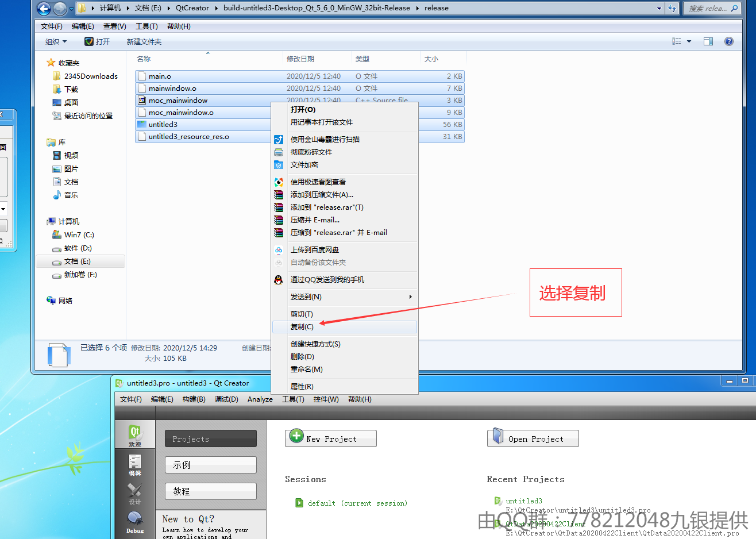Open Qt Creator Build (构建) menu
756x539 pixels.
194,399
